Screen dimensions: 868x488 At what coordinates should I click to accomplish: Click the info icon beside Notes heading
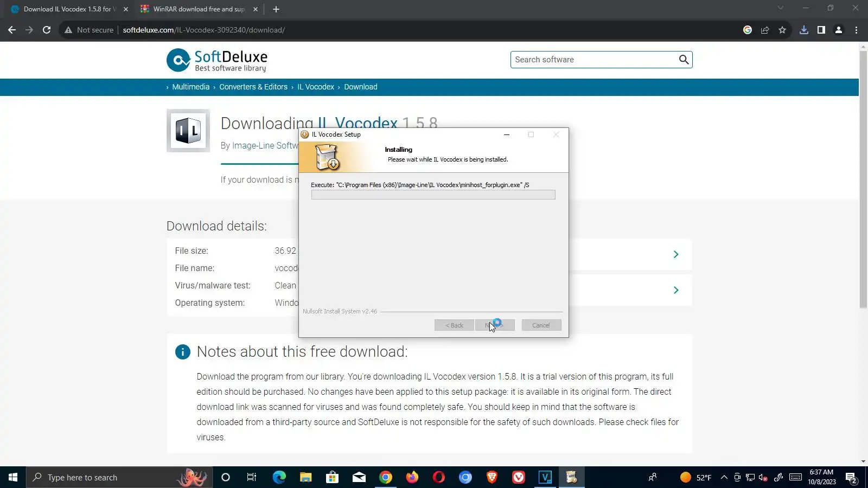tap(183, 352)
